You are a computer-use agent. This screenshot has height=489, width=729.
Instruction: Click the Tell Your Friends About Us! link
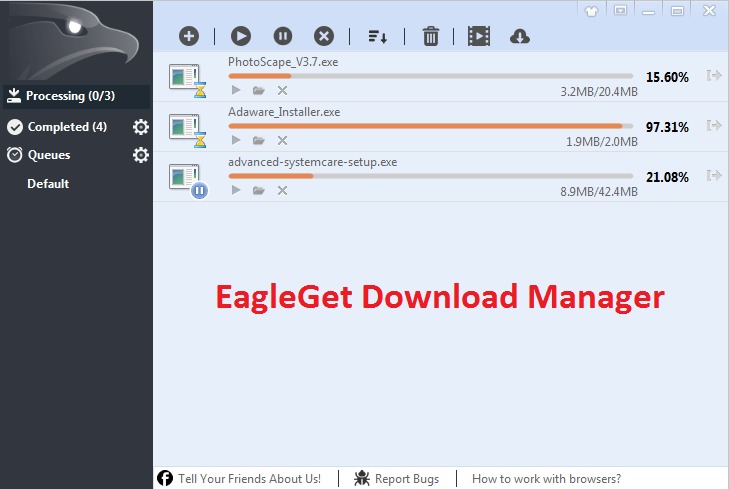click(249, 479)
